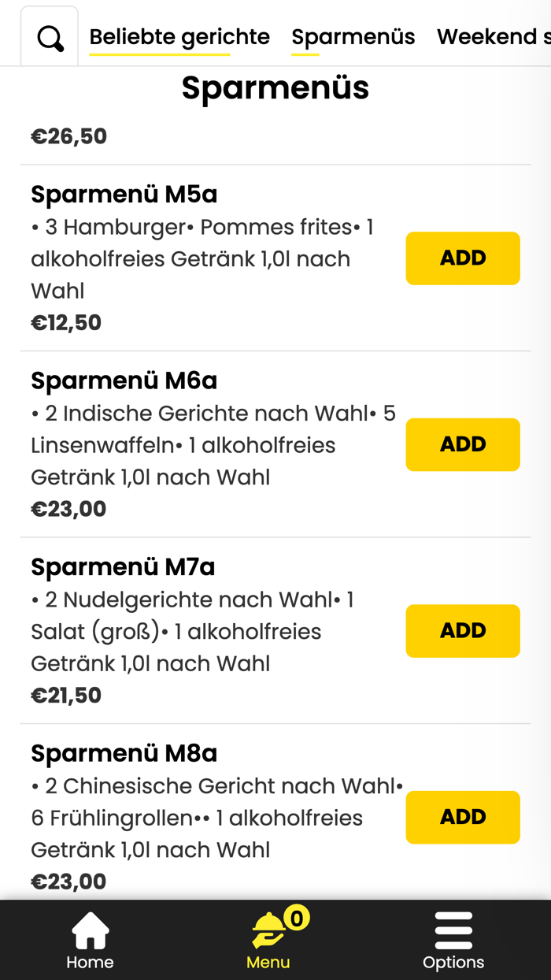Screen dimensions: 551x980
Task: Tap the cart count badge
Action: point(297,918)
